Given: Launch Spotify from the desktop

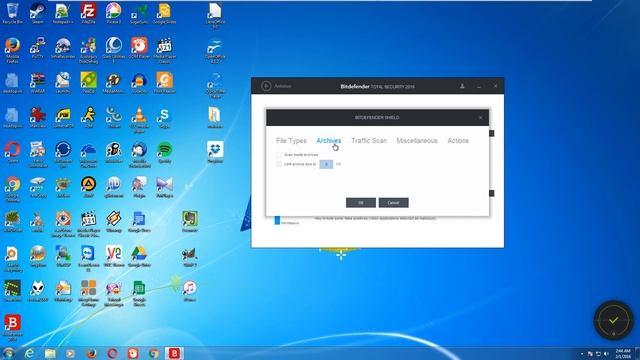Looking at the screenshot, I should [164, 152].
